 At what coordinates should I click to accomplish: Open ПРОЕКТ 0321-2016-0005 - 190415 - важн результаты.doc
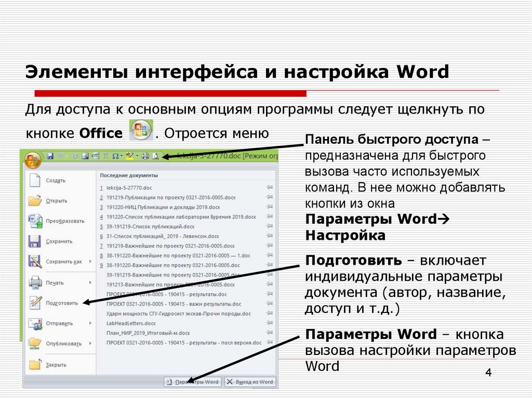pyautogui.click(x=174, y=304)
